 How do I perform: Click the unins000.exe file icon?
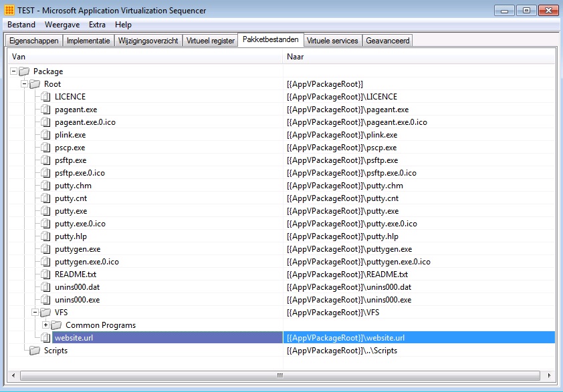45,300
